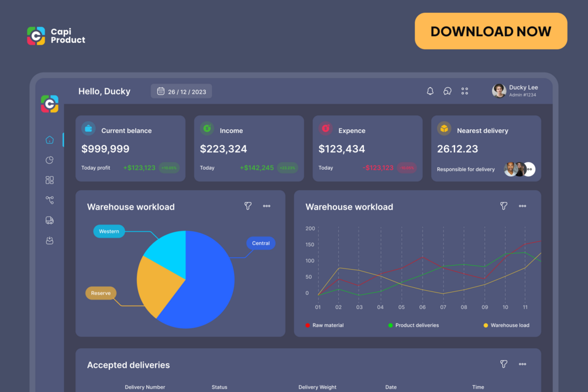Open Ducky Lee's profile via avatar
This screenshot has height=392, width=588.
[x=498, y=91]
